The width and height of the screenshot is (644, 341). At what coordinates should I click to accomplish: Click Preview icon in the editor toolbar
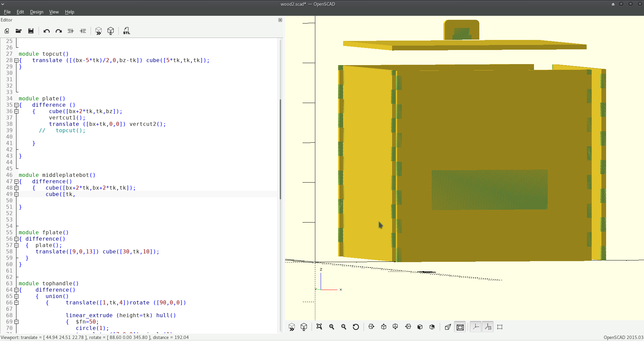98,31
